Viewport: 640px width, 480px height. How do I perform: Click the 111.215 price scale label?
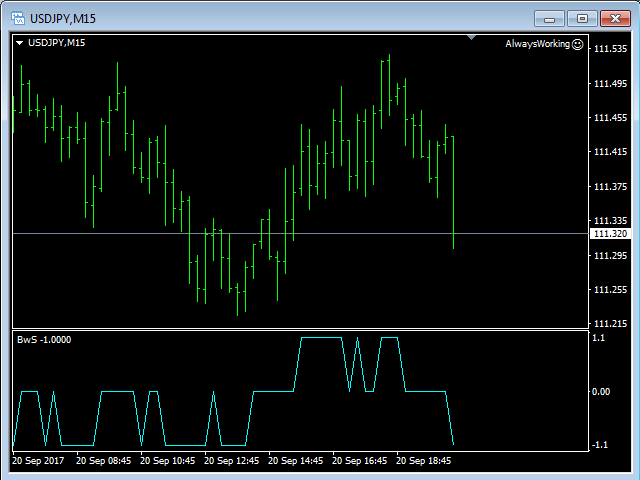(x=610, y=324)
